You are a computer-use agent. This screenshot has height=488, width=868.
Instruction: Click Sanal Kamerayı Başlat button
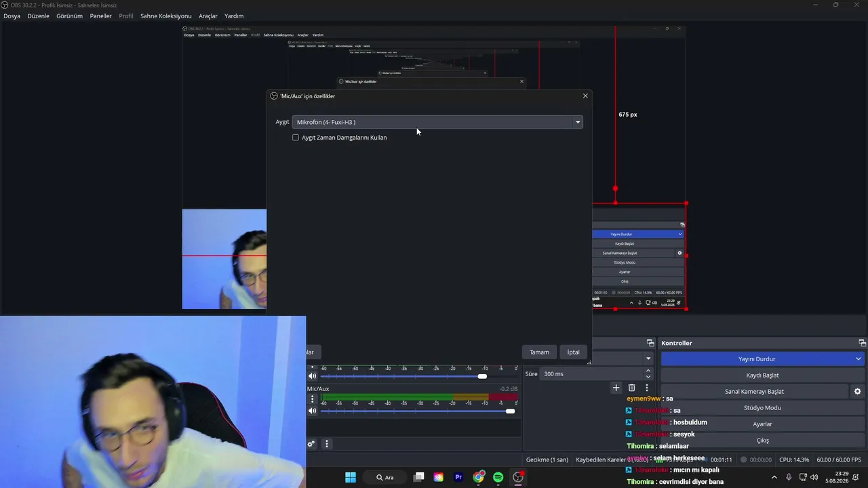click(754, 391)
